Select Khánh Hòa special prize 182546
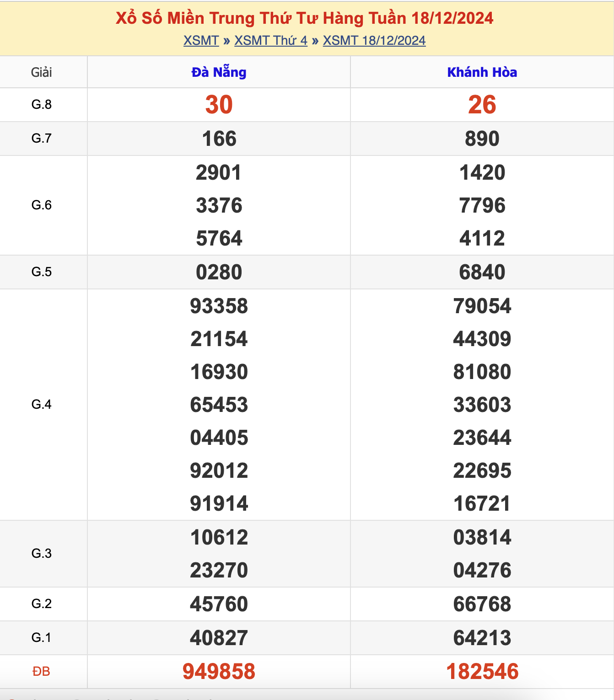 pyautogui.click(x=482, y=672)
